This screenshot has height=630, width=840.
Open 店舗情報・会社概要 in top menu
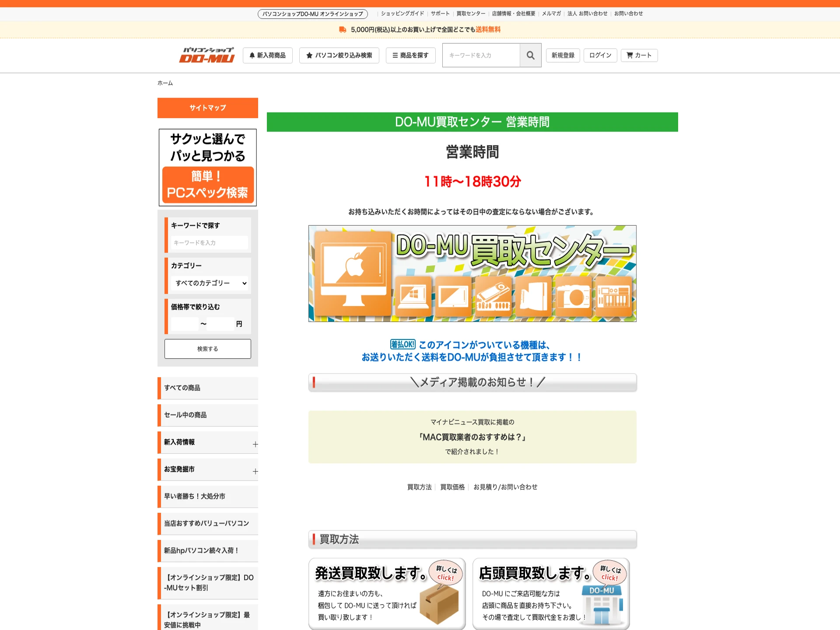(514, 14)
